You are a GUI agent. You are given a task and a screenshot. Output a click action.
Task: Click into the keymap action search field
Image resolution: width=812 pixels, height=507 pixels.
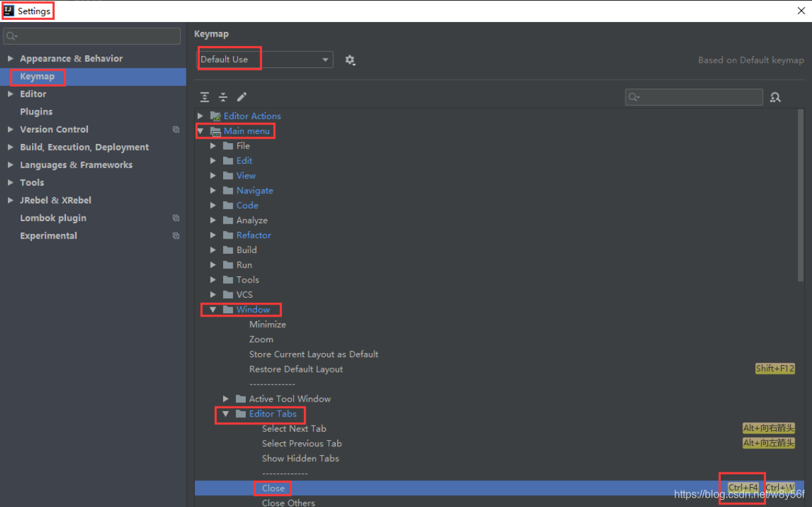click(x=694, y=97)
